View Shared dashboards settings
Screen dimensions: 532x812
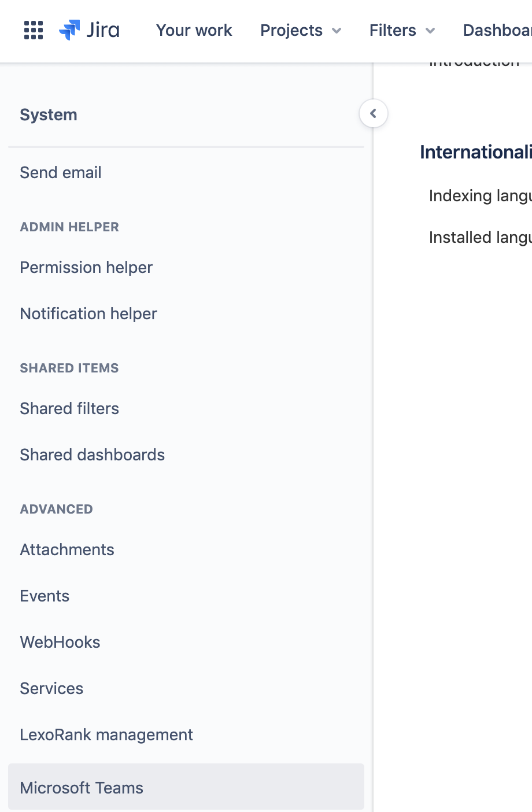pos(92,455)
